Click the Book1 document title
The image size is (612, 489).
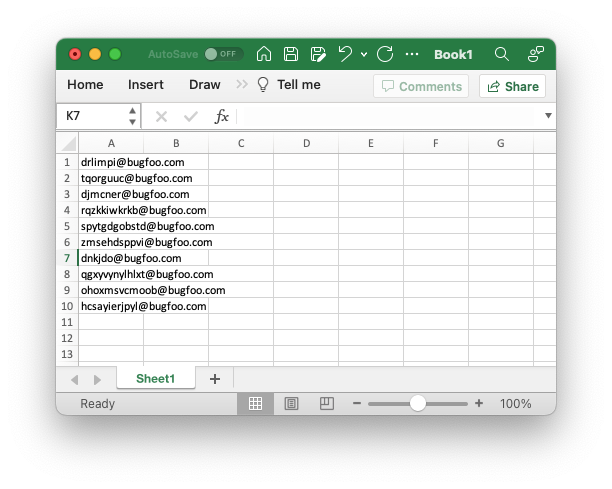point(453,54)
